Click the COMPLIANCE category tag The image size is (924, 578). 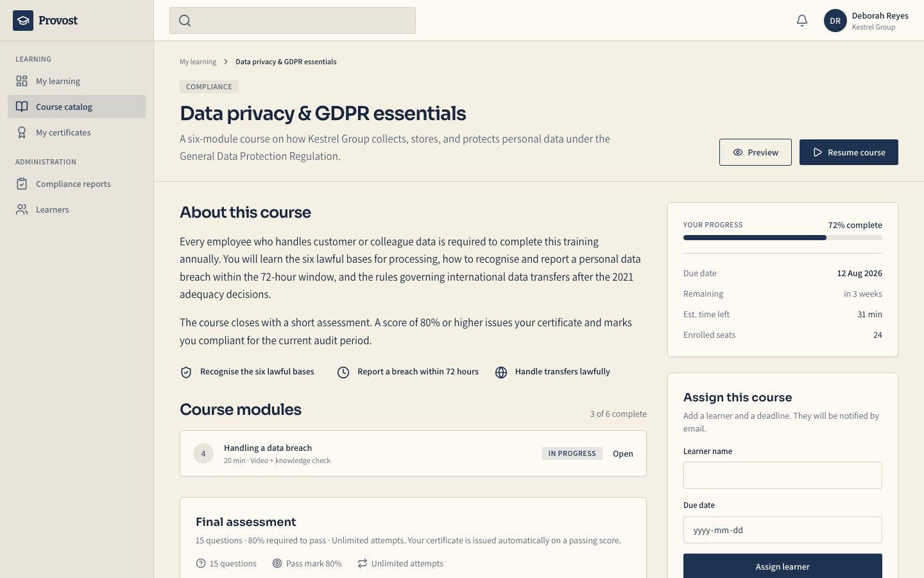click(x=209, y=87)
